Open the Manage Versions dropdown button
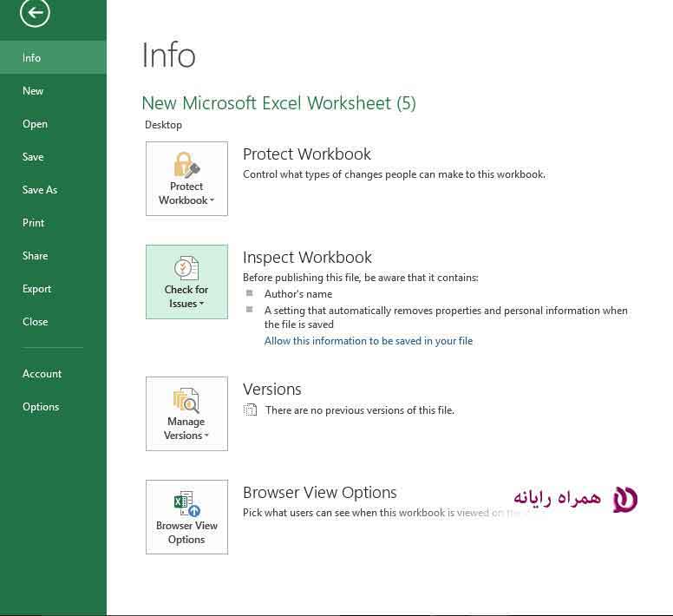 pos(186,414)
